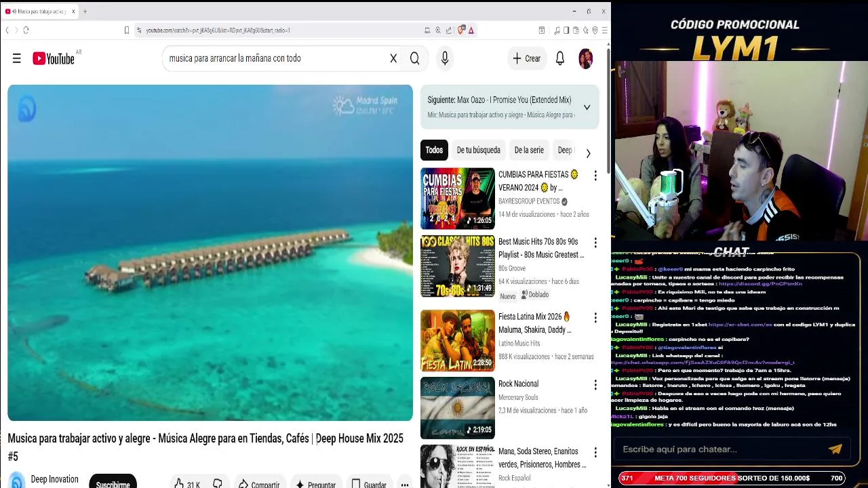This screenshot has width=868, height=488.
Task: Select the De la serie chip
Action: point(529,150)
